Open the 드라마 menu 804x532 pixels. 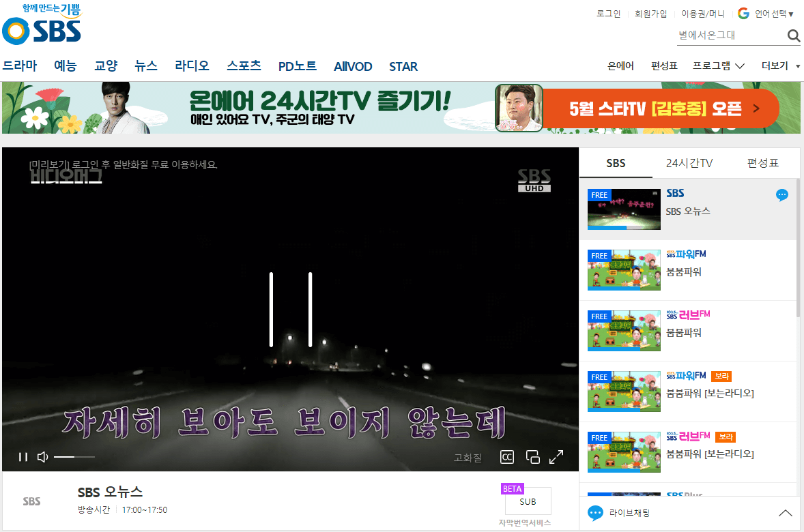point(20,66)
